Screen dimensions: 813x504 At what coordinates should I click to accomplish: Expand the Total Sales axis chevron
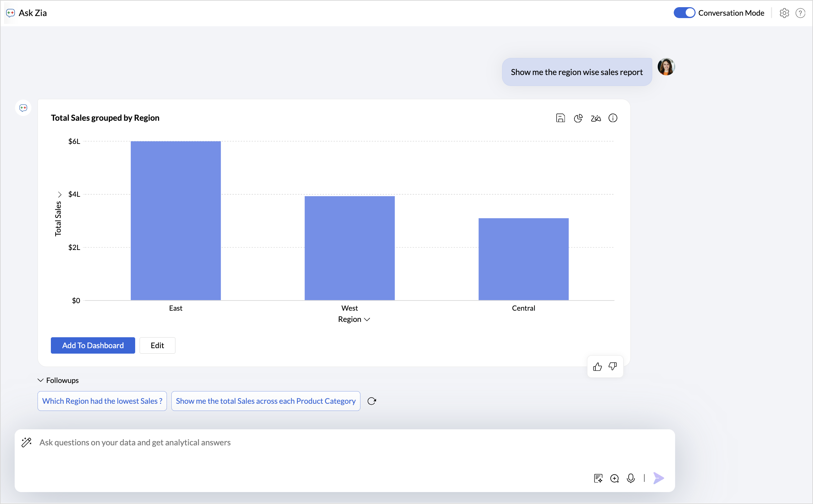tap(60, 194)
